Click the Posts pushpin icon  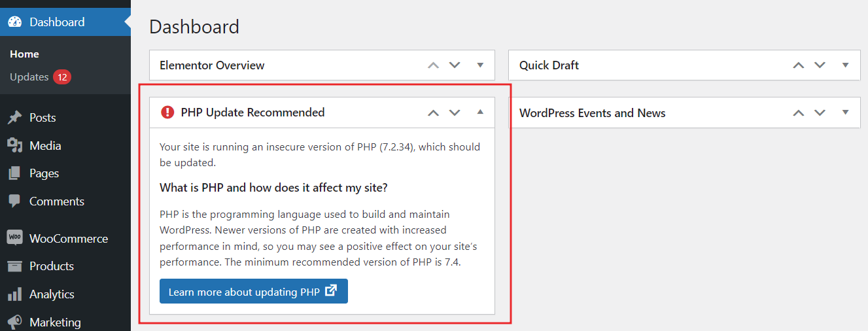14,118
